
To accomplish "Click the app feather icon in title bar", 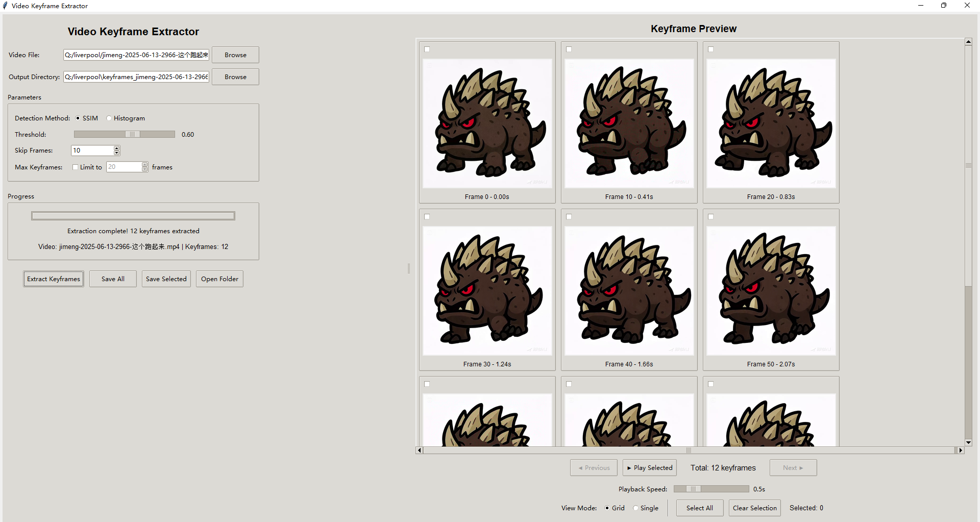I will coord(5,6).
